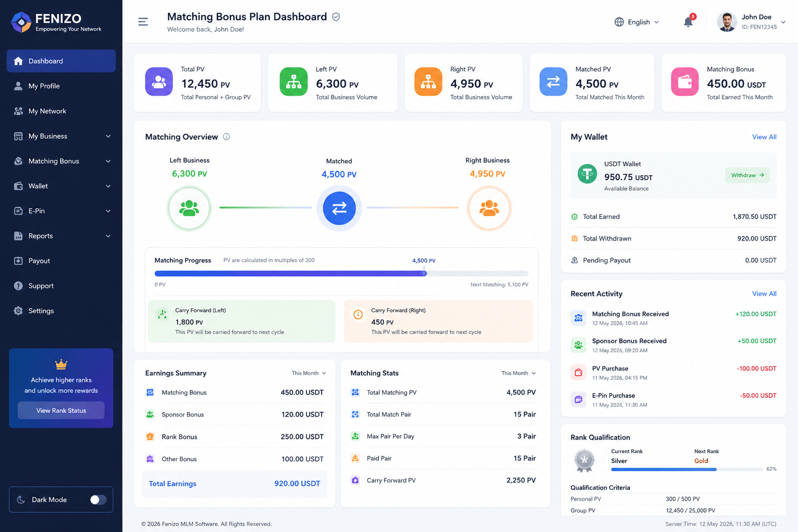Click the USDT Wallet Tether icon

click(x=588, y=174)
